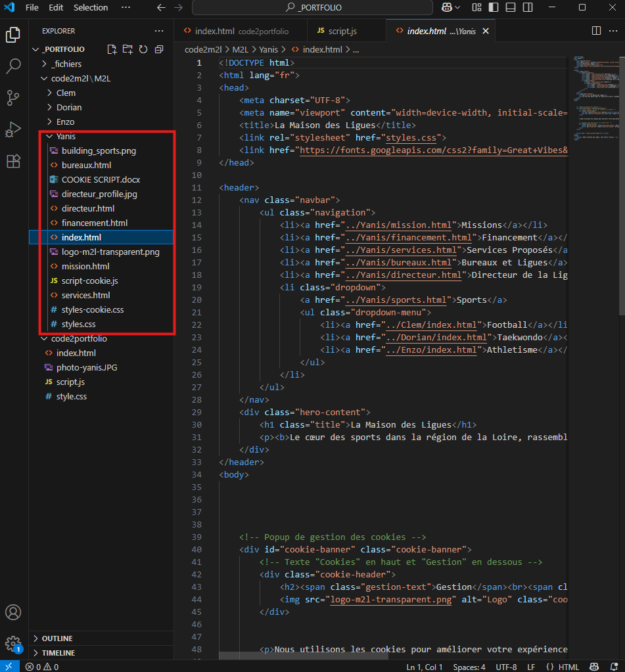Refresh the Explorer file tree
This screenshot has height=672, width=625.
coord(143,49)
